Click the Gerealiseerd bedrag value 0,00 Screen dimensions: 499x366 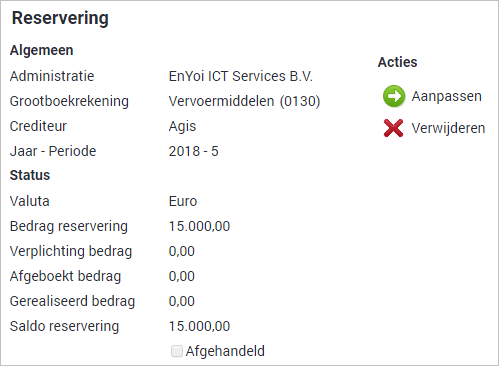[182, 301]
